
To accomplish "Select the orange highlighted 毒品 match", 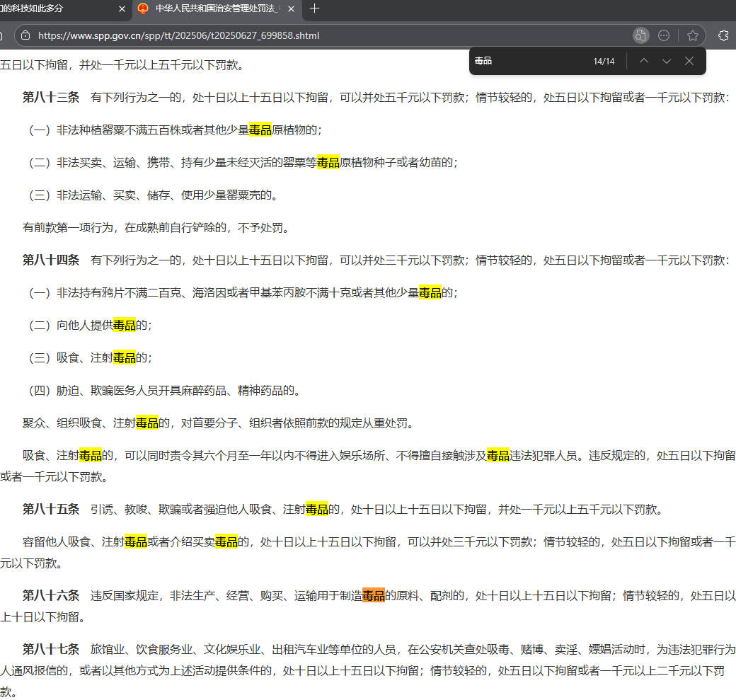I will click(x=375, y=595).
